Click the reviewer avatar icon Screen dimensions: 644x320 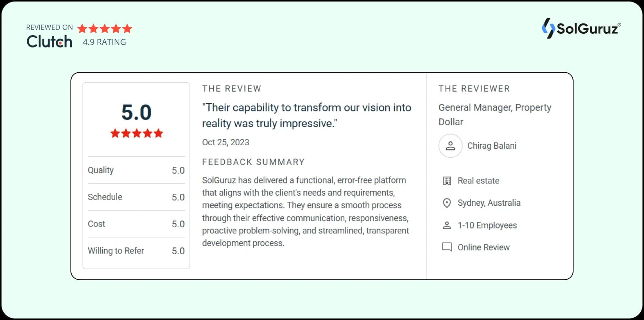click(450, 146)
